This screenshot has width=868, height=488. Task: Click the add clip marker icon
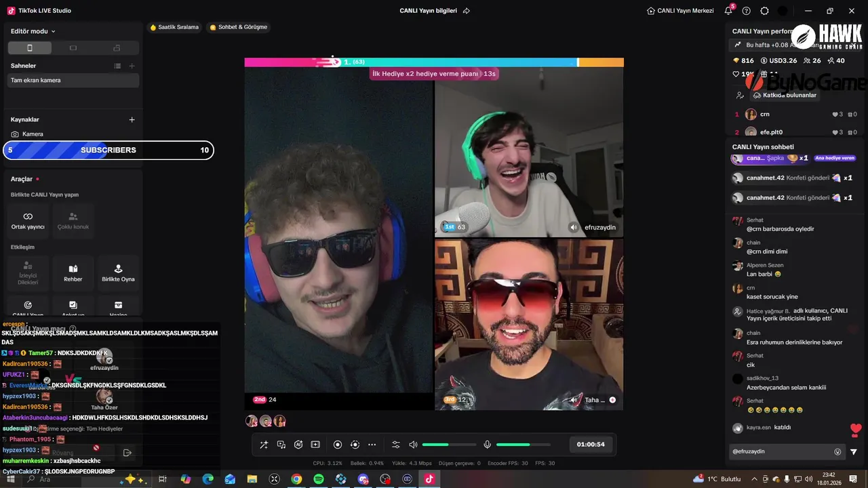coord(315,445)
